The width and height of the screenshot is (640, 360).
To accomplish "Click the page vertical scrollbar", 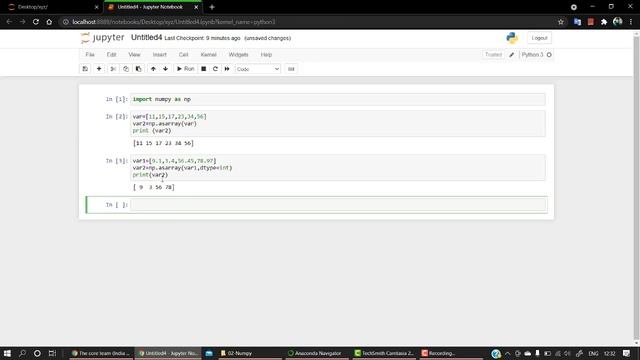I will coord(636,188).
